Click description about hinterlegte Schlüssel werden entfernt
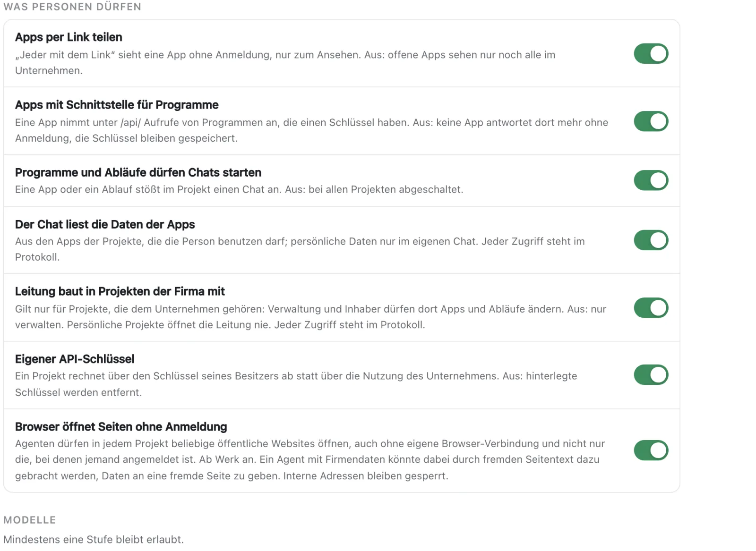The height and width of the screenshot is (551, 756). [296, 384]
